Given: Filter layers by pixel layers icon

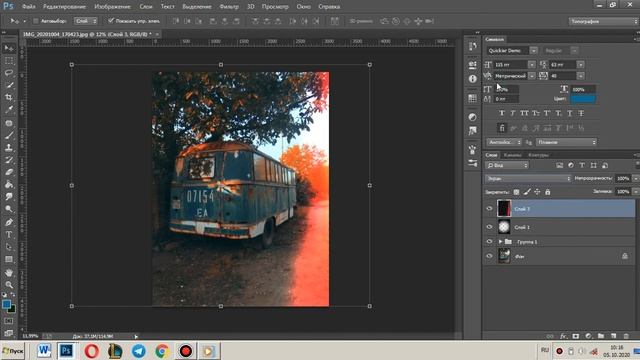Looking at the screenshot, I should coord(560,165).
